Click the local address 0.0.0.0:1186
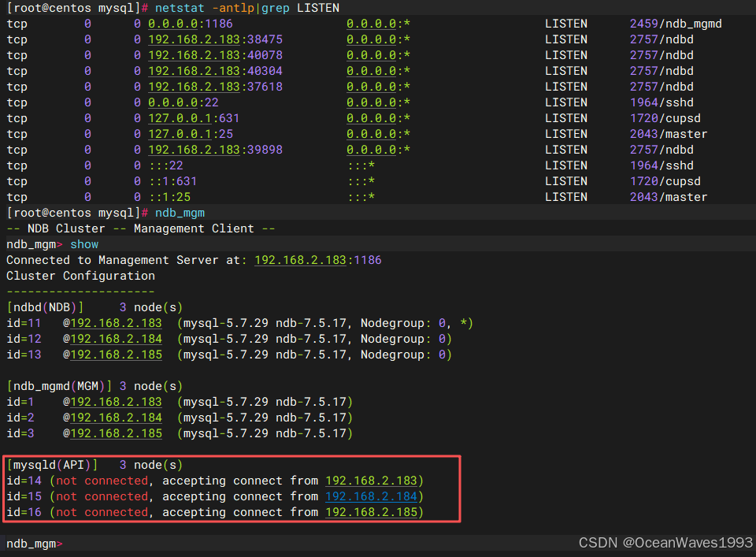The width and height of the screenshot is (756, 557). coord(191,24)
